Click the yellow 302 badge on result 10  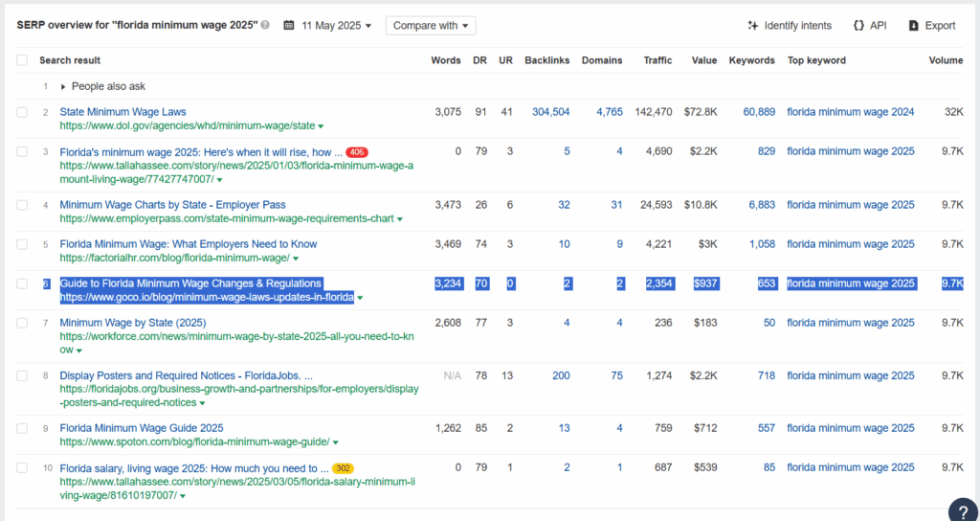(x=344, y=467)
